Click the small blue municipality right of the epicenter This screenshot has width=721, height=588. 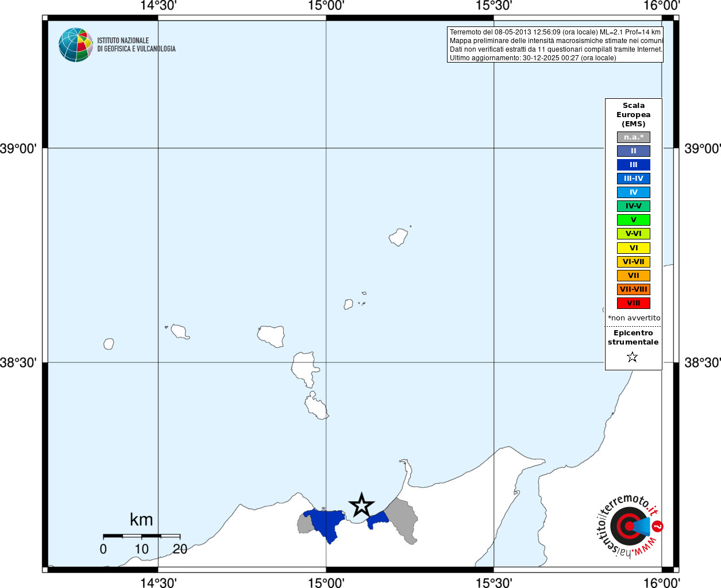(377, 521)
